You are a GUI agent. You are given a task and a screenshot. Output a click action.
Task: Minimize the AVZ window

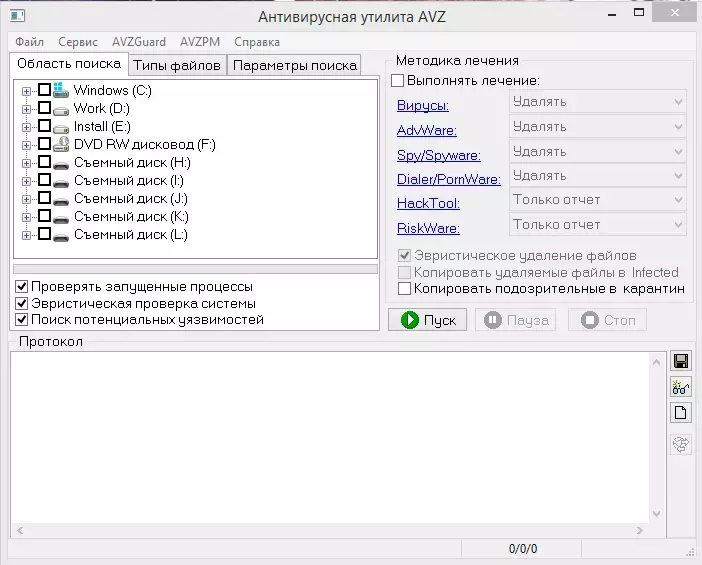[x=612, y=15]
